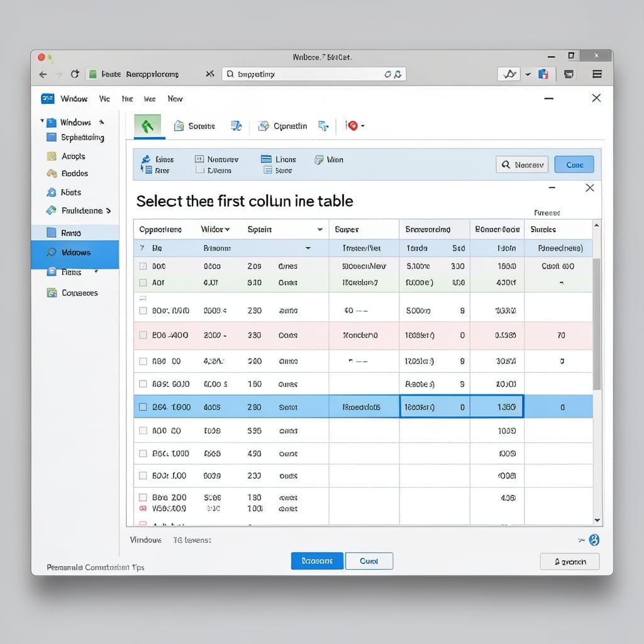Image resolution: width=644 pixels, height=644 pixels.
Task: Toggle the checkbox beside the second Nronorer row
Action: point(200,170)
